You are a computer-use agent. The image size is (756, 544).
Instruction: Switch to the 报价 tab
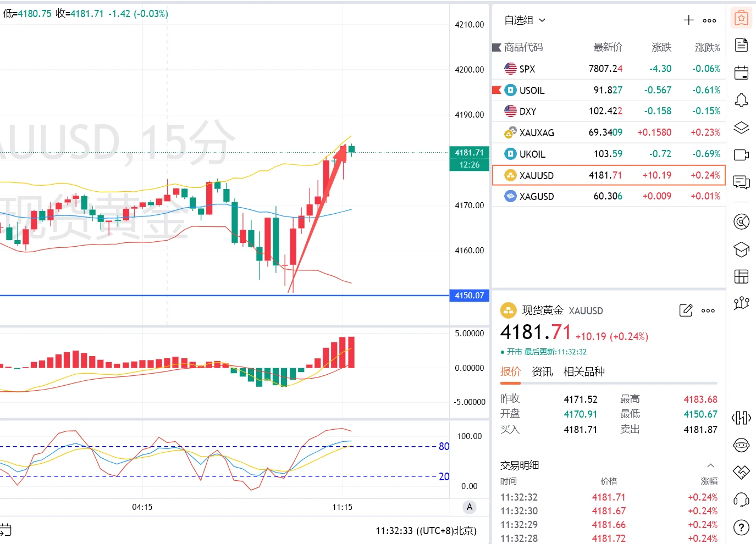(x=510, y=372)
